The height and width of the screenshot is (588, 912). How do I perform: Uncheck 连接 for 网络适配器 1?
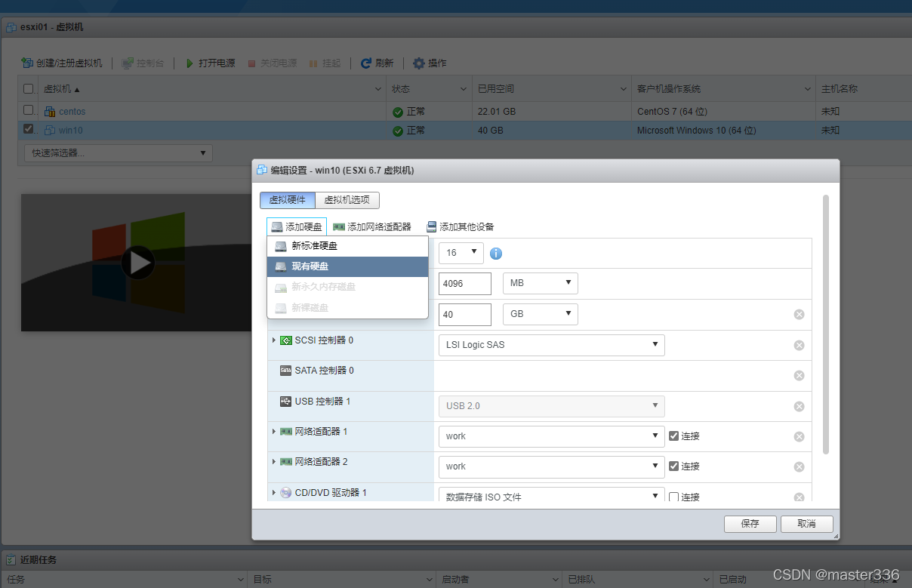[x=674, y=436]
